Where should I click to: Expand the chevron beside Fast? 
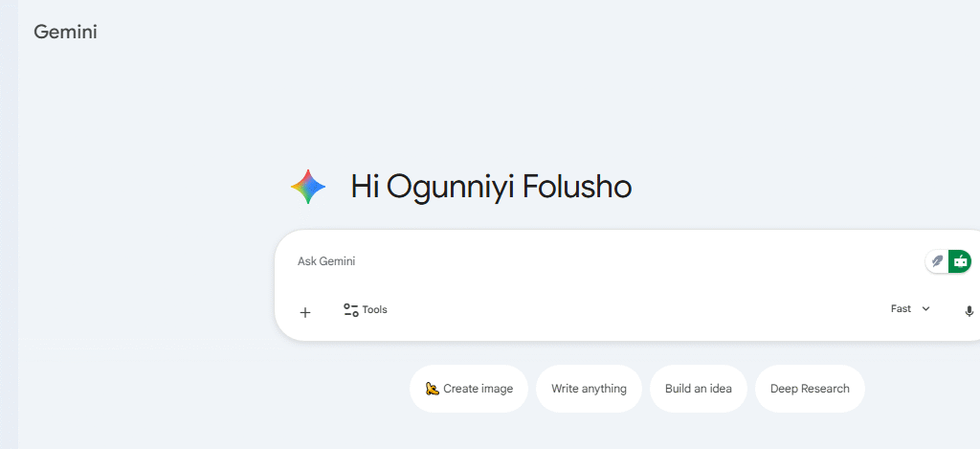[925, 309]
